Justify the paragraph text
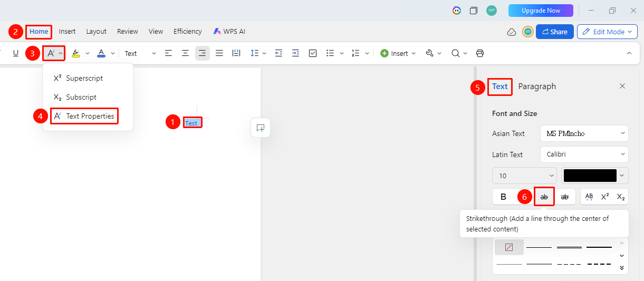 (x=219, y=53)
